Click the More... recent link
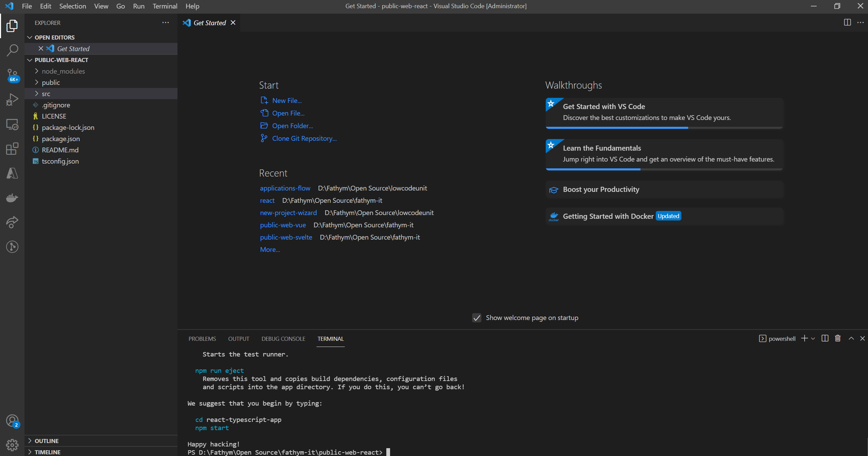This screenshot has width=868, height=456. (x=270, y=249)
